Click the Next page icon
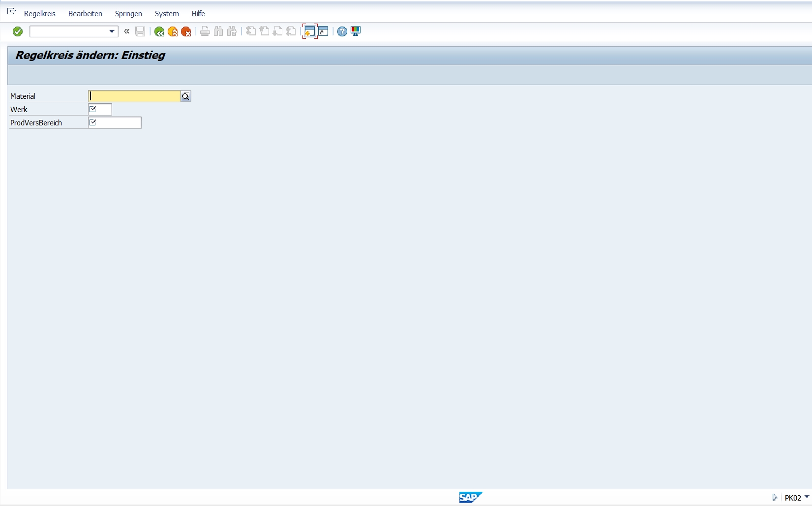The image size is (812, 506). point(277,31)
